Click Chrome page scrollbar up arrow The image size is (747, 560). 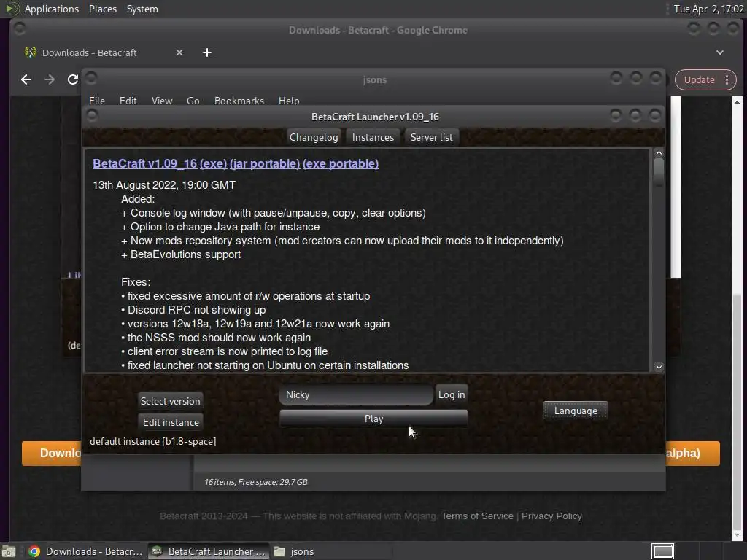[737, 102]
